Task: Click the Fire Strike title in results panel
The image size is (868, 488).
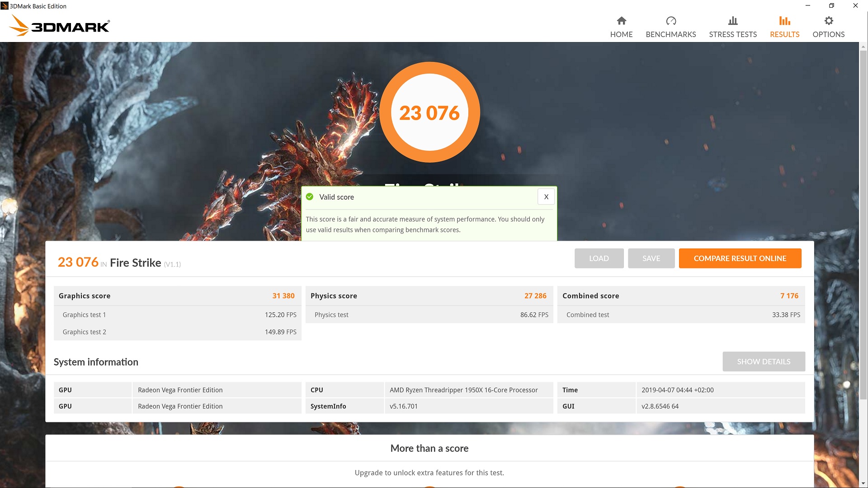Action: click(x=135, y=263)
